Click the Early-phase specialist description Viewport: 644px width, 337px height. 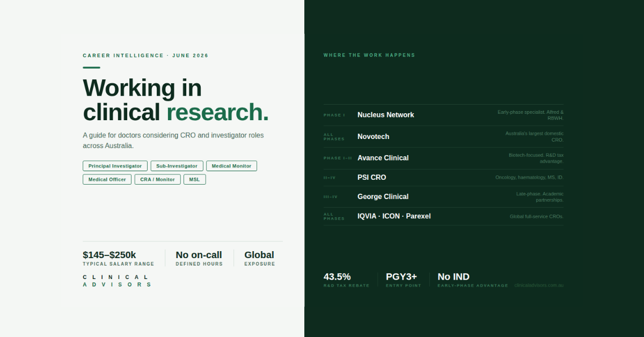(531, 115)
